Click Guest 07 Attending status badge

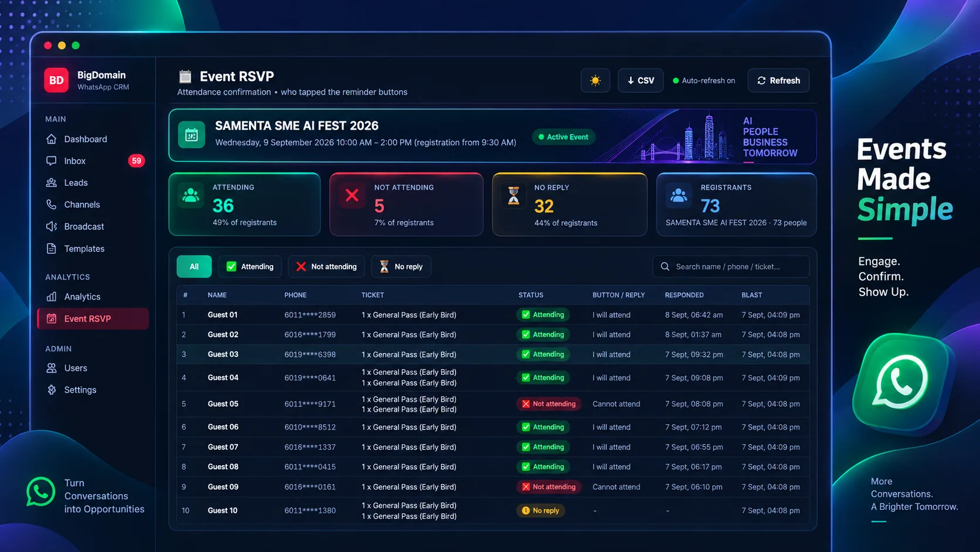543,447
